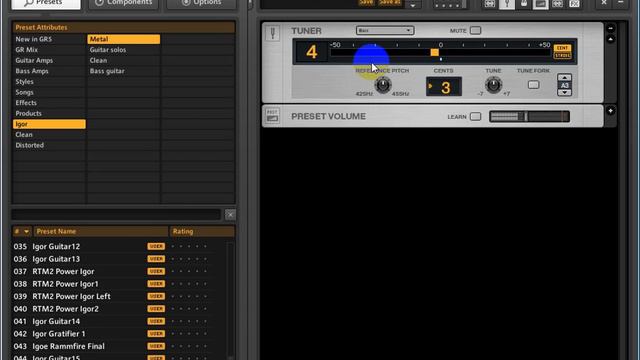Select Metal sub-attribute
Screen dimensions: 640x360
click(x=124, y=39)
